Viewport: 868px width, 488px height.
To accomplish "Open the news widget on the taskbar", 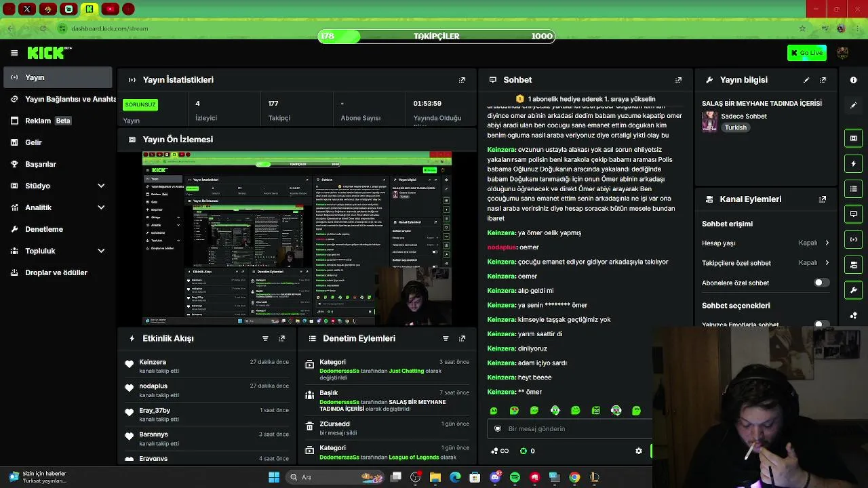I will click(x=37, y=477).
